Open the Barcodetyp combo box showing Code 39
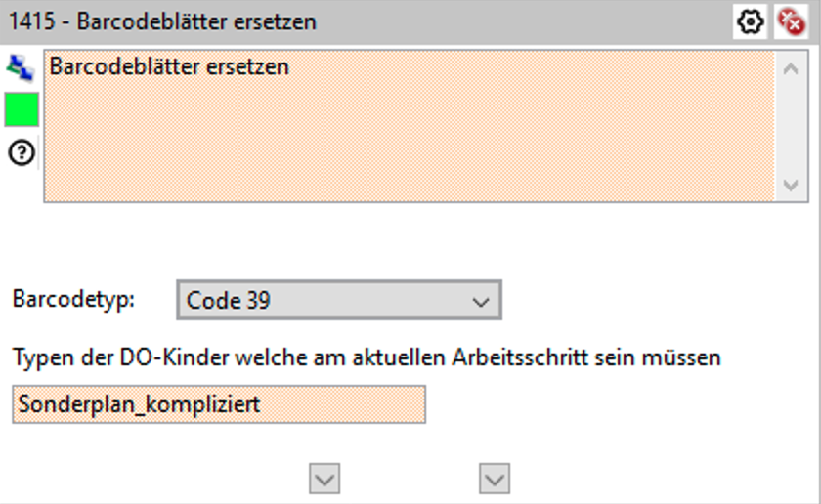821x504 pixels. click(x=323, y=301)
